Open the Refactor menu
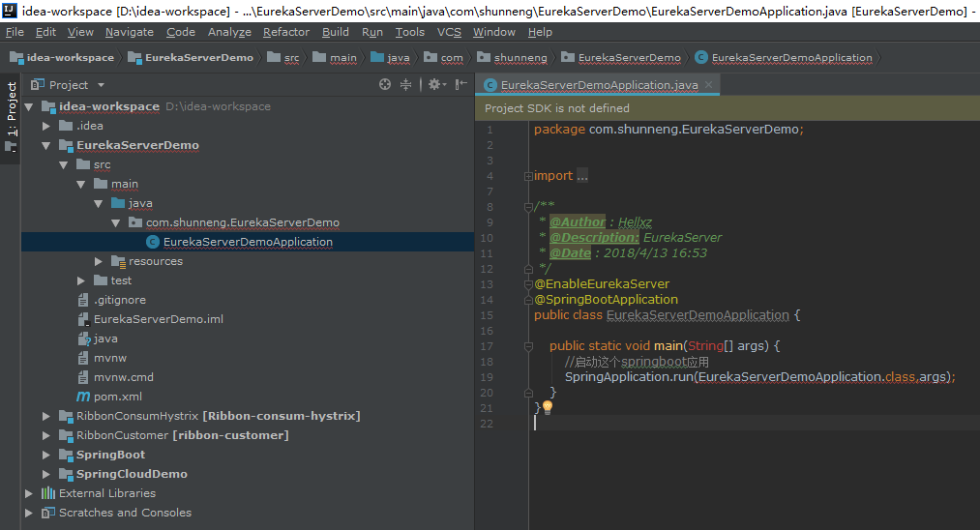Screen dimensions: 980x530 pyautogui.click(x=285, y=32)
